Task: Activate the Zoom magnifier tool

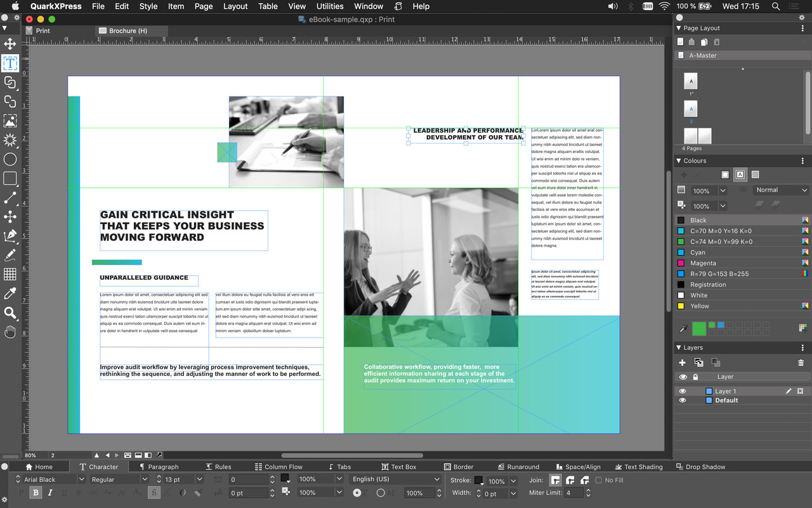Action: pyautogui.click(x=10, y=312)
